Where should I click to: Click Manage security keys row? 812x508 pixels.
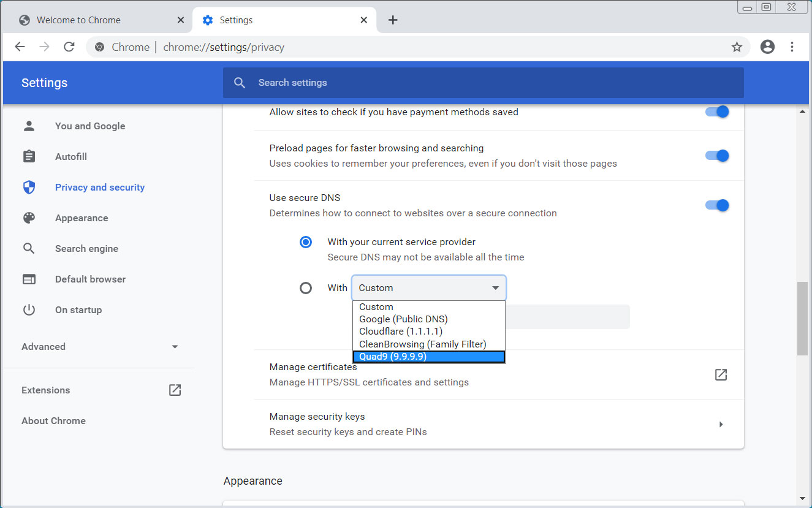499,424
